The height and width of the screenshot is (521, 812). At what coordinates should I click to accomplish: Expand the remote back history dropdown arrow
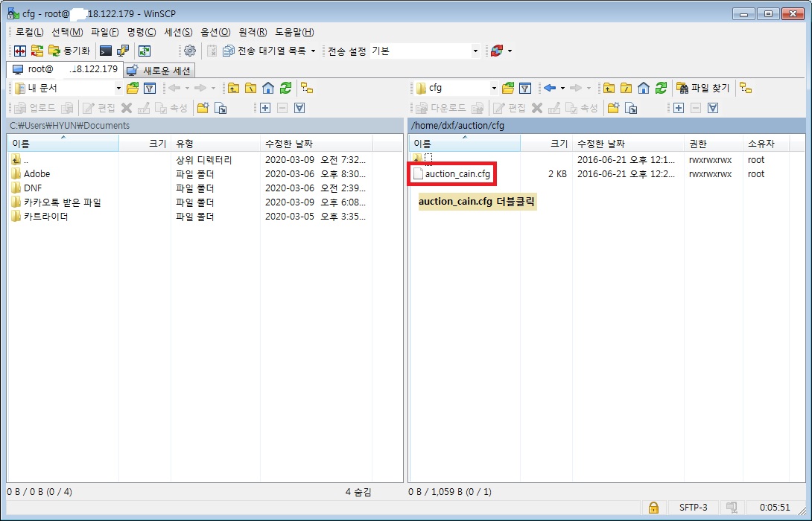562,89
